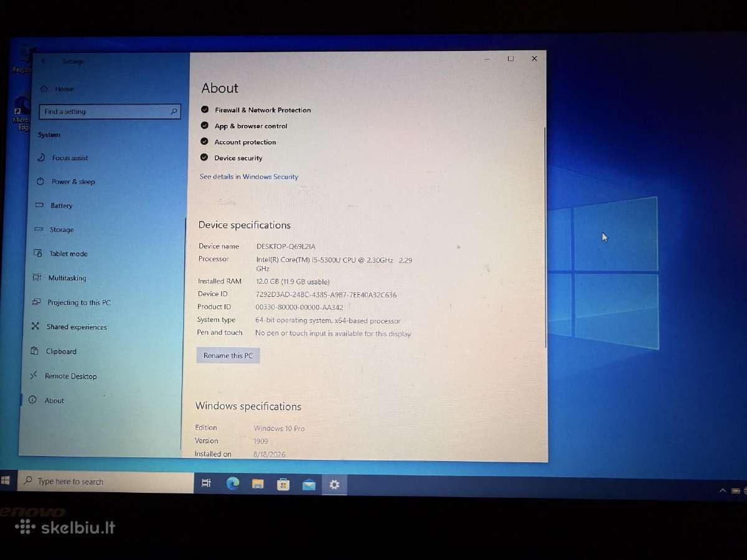
Task: Click the search magnifier in Find a setting
Action: [174, 112]
